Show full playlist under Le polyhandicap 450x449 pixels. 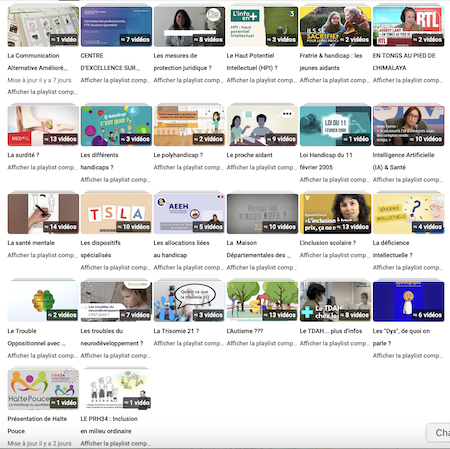pyautogui.click(x=188, y=167)
